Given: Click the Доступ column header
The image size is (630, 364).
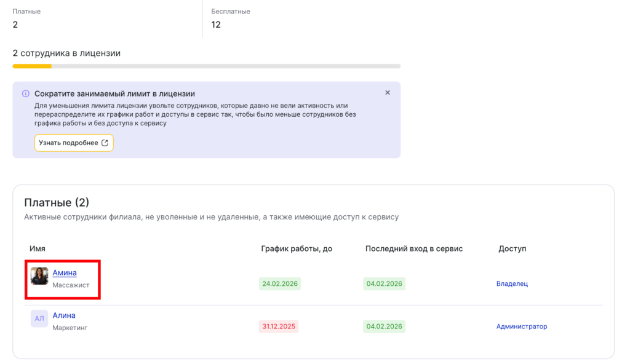Looking at the screenshot, I should (x=512, y=248).
